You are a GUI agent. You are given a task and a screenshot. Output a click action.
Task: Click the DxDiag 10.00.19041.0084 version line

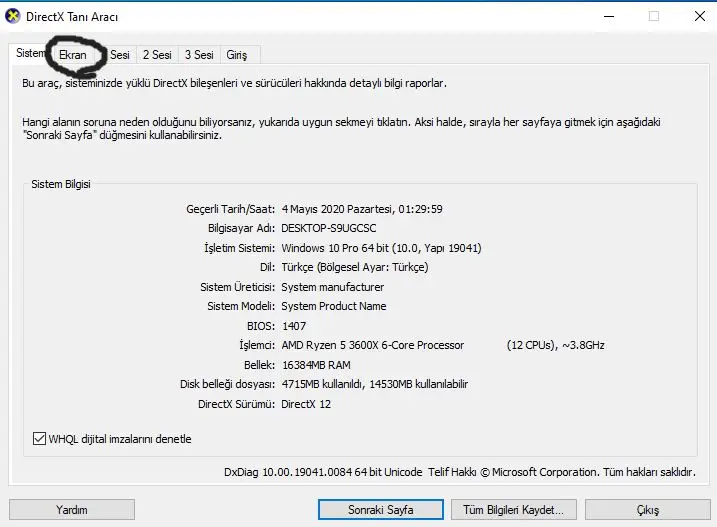460,472
